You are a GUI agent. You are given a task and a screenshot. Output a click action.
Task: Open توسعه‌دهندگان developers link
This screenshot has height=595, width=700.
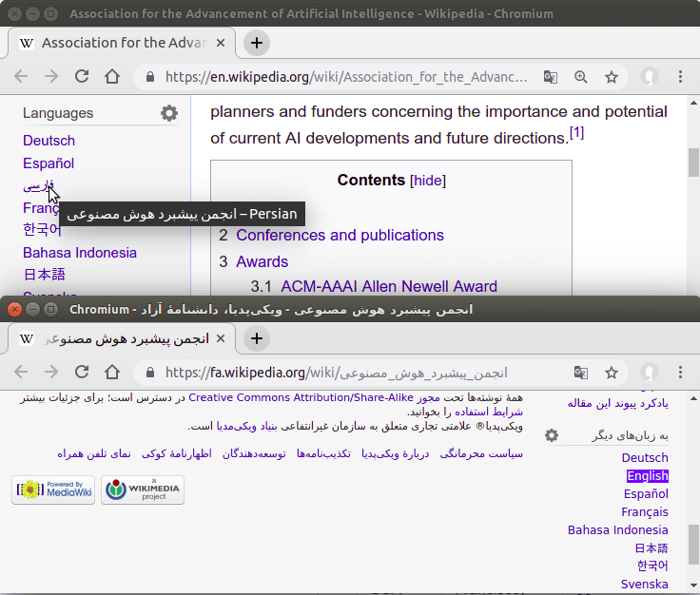[x=254, y=453]
